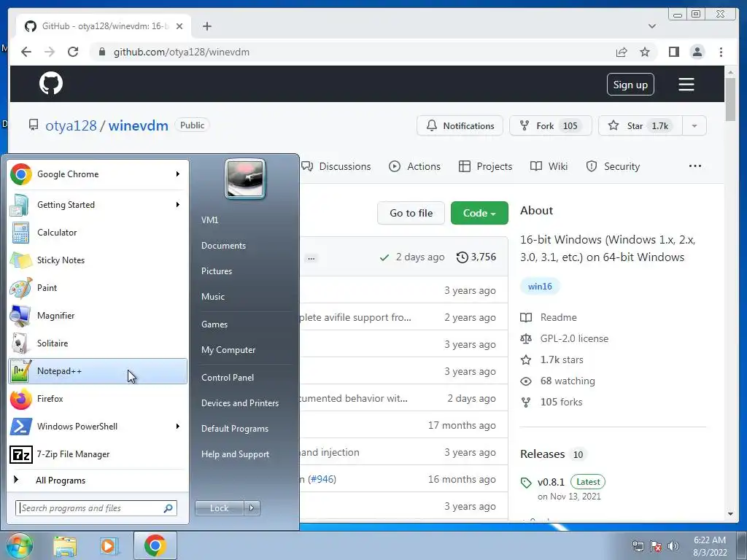747x560 pixels.
Task: Open shutdown options arrow next to Lock
Action: (252, 508)
